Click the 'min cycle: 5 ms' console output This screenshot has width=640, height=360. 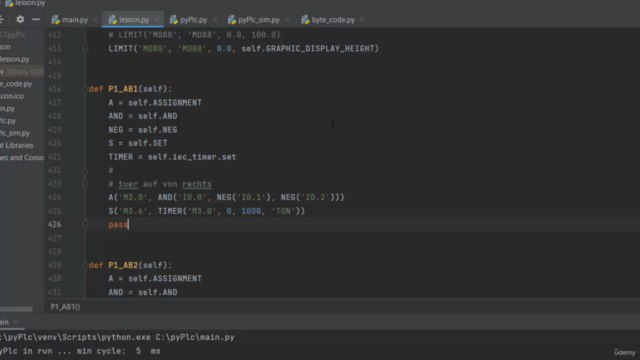(118, 351)
